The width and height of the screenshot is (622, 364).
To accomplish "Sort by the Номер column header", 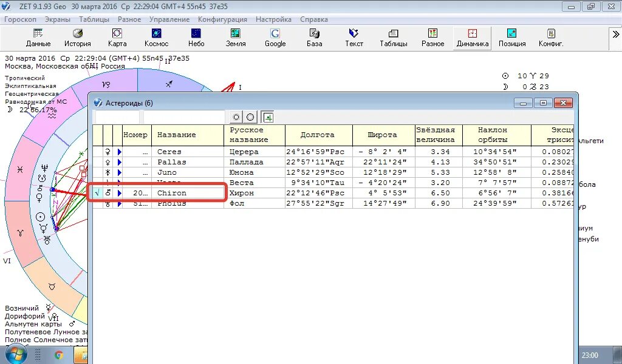I will [x=137, y=135].
